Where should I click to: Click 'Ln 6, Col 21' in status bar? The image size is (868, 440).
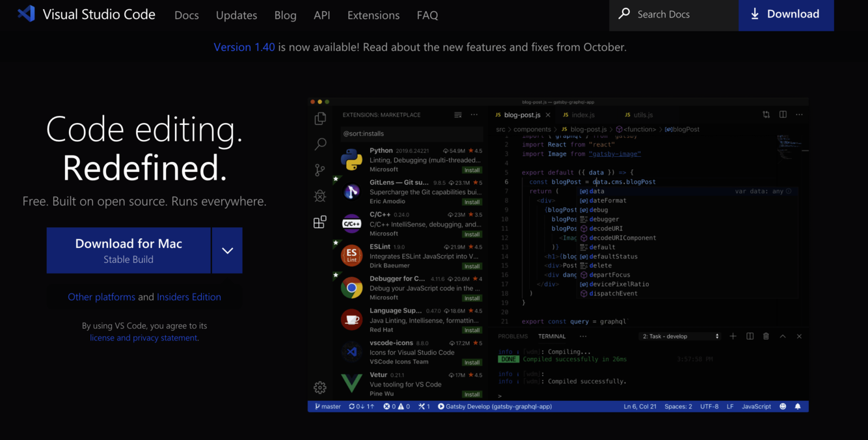(640, 406)
